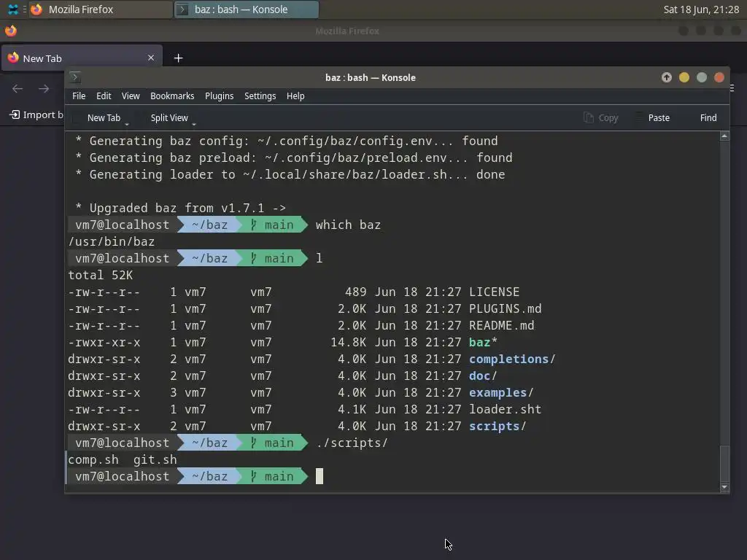Click the keep-above arrow button in Konsole title bar

[x=667, y=77]
